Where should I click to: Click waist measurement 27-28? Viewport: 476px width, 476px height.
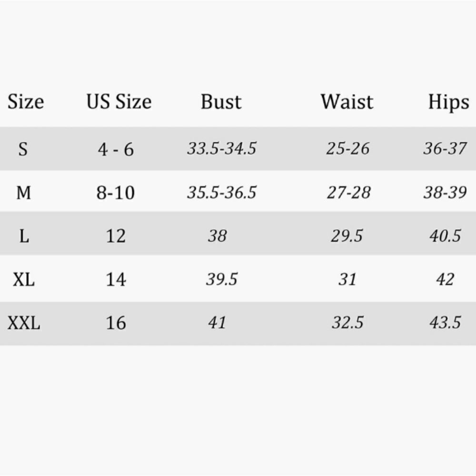point(348,193)
